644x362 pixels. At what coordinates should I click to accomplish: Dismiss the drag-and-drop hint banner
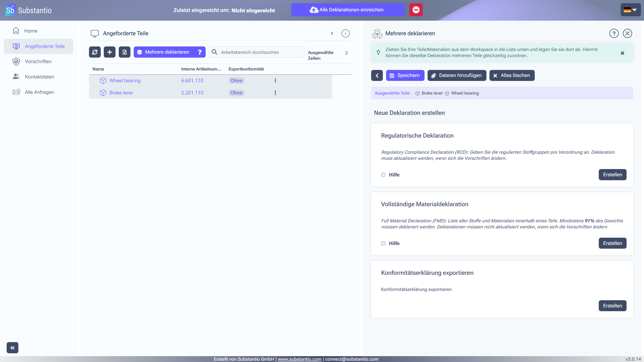(622, 53)
